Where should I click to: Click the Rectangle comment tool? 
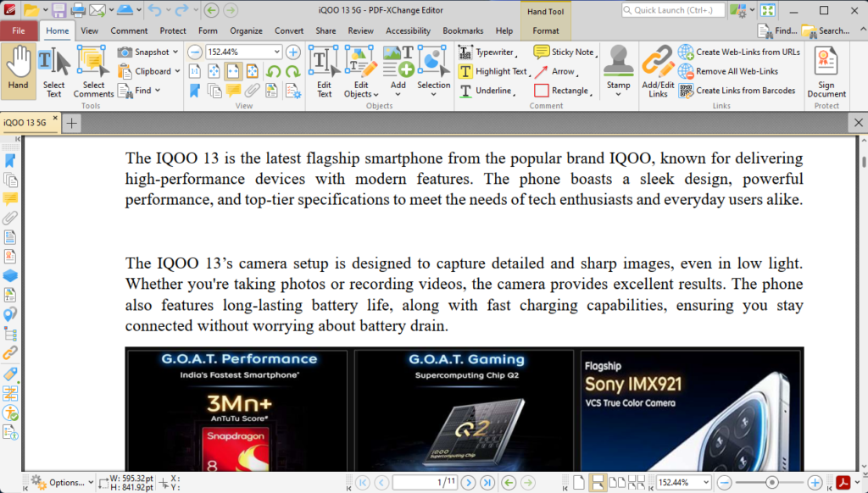point(563,91)
